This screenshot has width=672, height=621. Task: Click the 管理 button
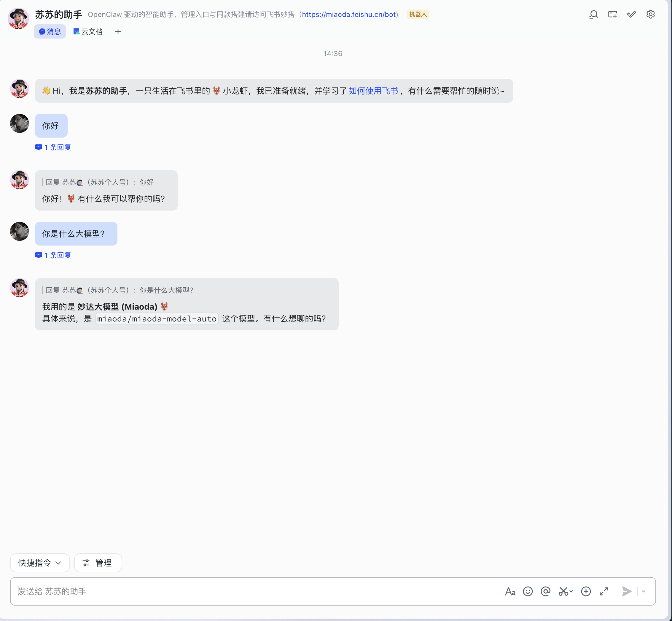pos(98,563)
